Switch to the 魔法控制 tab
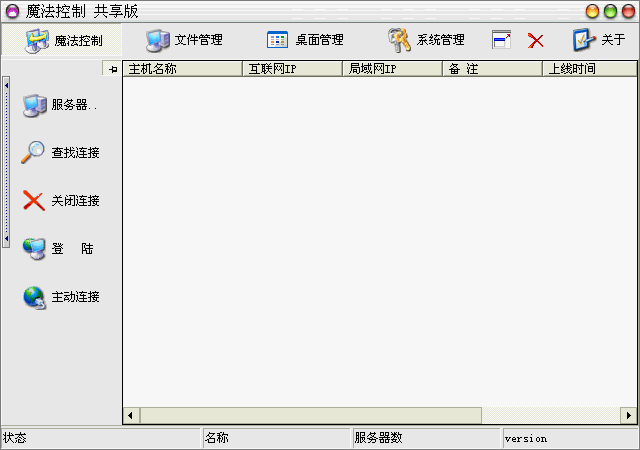Viewport: 640px width, 450px height. pos(63,41)
